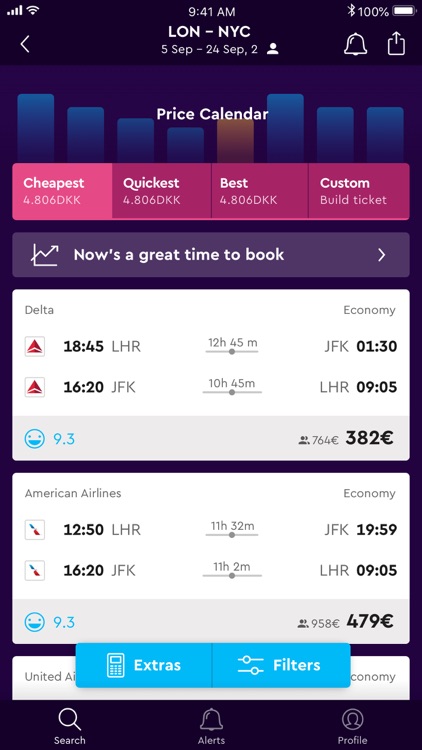Click the price trend chart icon

click(45, 255)
